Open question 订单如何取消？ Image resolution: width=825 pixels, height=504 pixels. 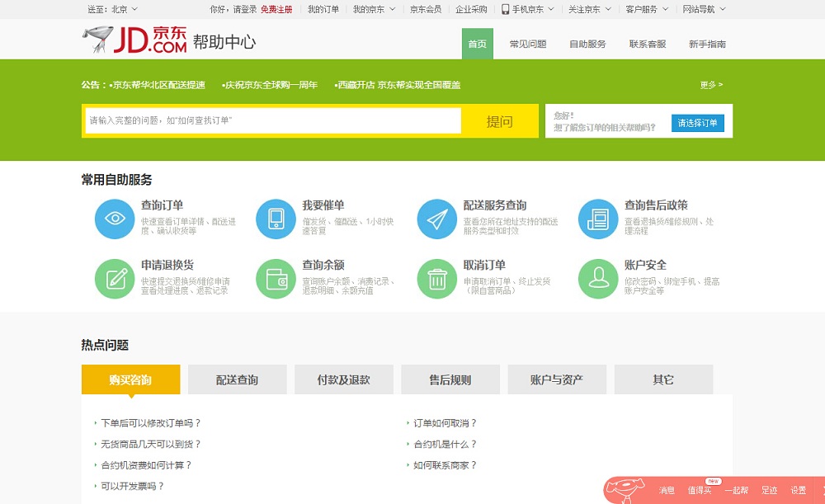(x=445, y=423)
